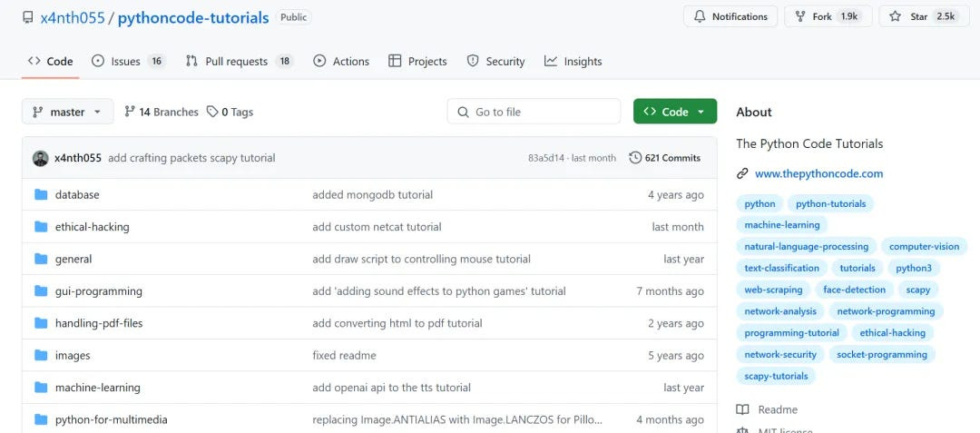The width and height of the screenshot is (980, 433).
Task: Click the images folder icon
Action: point(41,356)
